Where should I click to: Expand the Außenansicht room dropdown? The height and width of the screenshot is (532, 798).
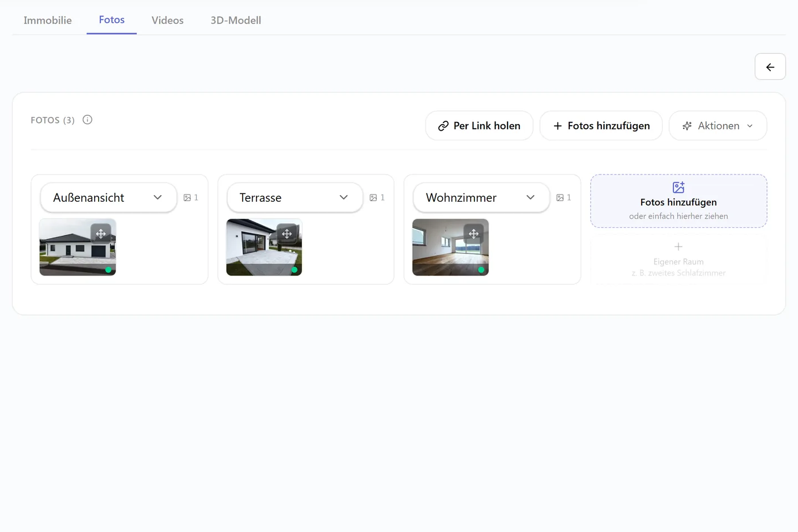pos(109,197)
